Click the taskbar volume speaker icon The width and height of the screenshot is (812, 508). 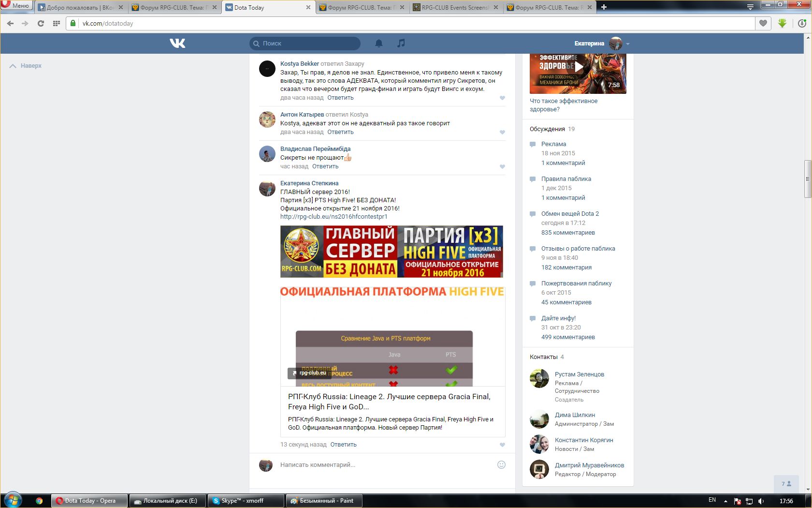pyautogui.click(x=761, y=501)
